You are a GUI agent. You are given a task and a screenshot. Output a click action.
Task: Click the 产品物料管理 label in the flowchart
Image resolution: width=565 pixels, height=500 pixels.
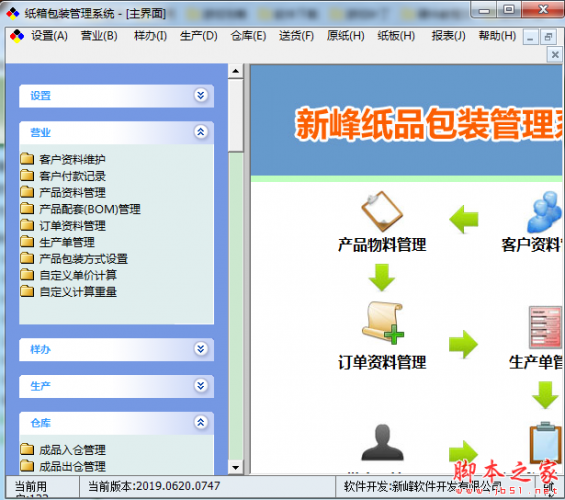click(382, 245)
